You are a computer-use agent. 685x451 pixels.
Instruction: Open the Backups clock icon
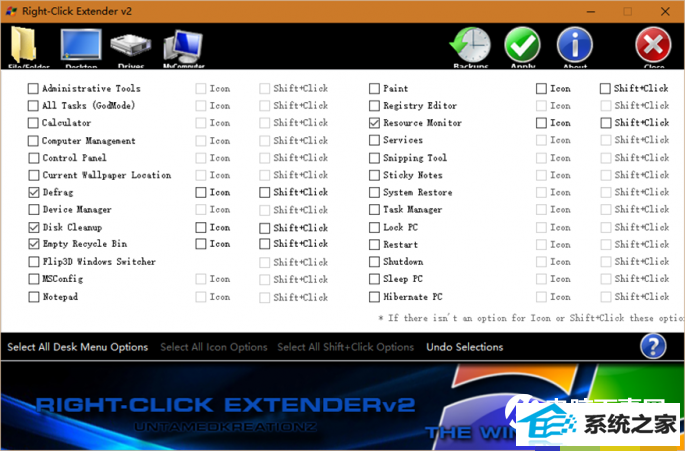click(470, 45)
